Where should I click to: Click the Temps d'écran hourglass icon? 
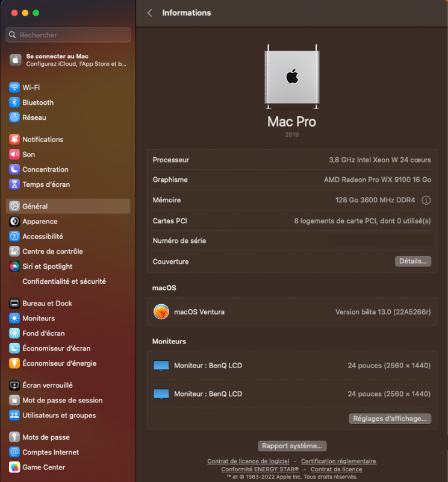(x=14, y=184)
